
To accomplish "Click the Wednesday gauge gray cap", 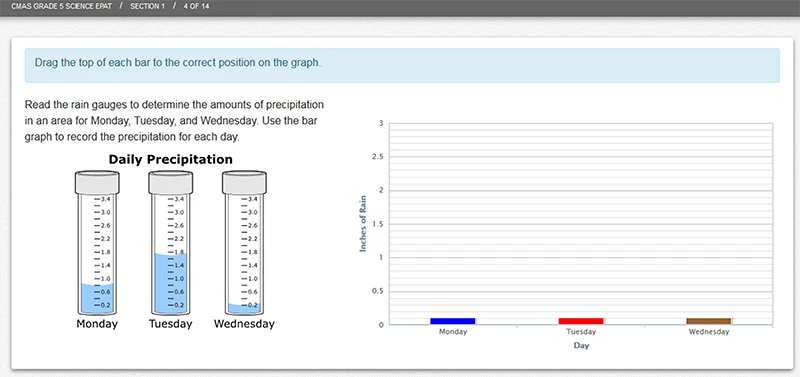I will click(x=244, y=182).
